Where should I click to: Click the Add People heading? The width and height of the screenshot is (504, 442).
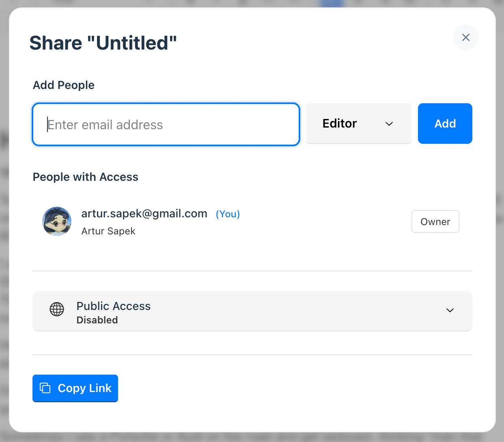point(64,85)
